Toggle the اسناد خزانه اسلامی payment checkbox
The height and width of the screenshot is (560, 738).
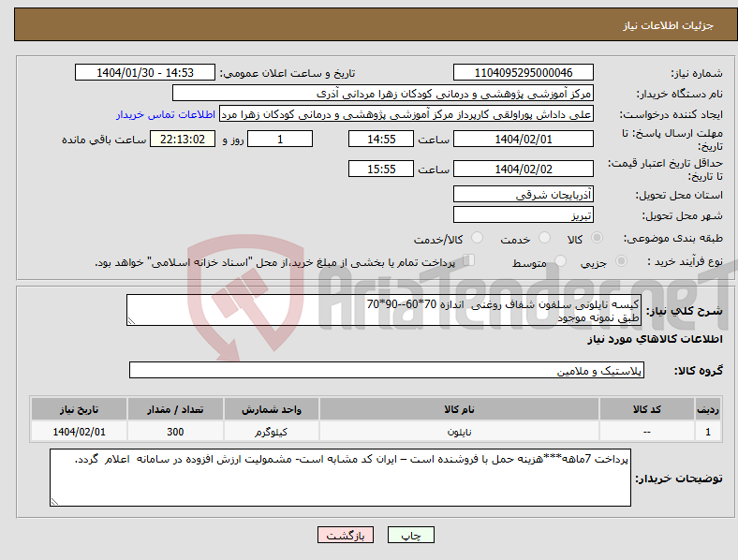[x=469, y=260]
